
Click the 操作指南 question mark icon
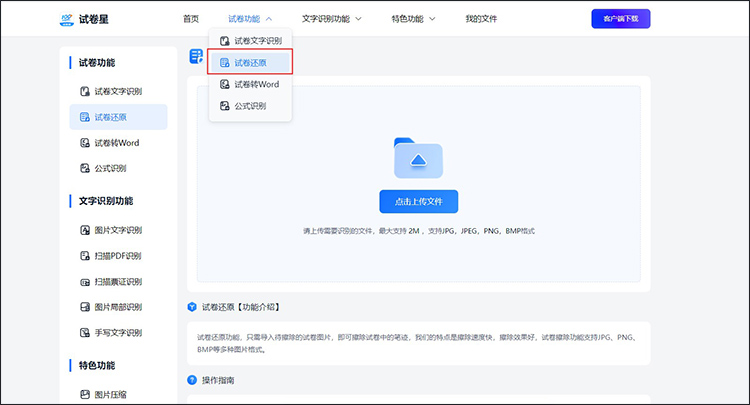192,380
